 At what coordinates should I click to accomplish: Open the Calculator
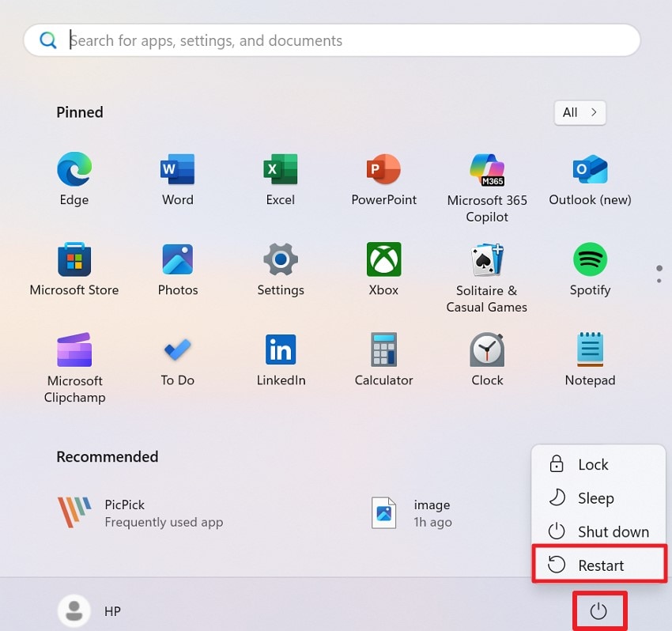[x=383, y=361]
